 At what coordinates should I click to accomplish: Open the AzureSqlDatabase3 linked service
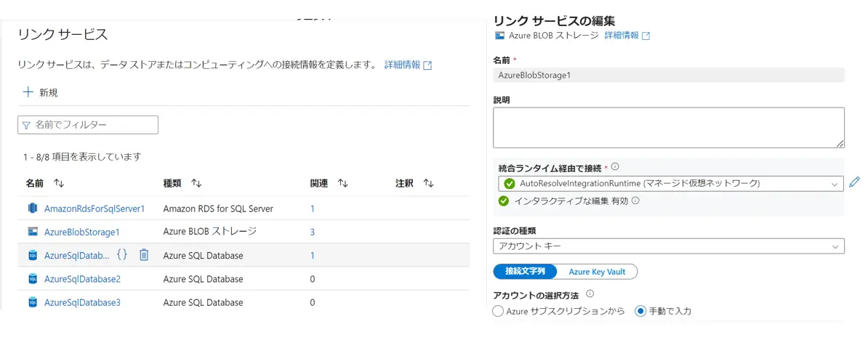point(82,302)
